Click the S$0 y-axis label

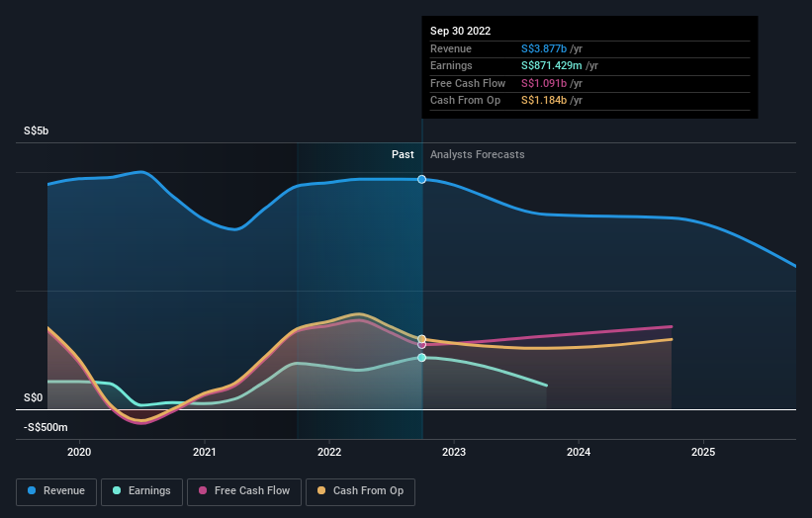coord(34,398)
